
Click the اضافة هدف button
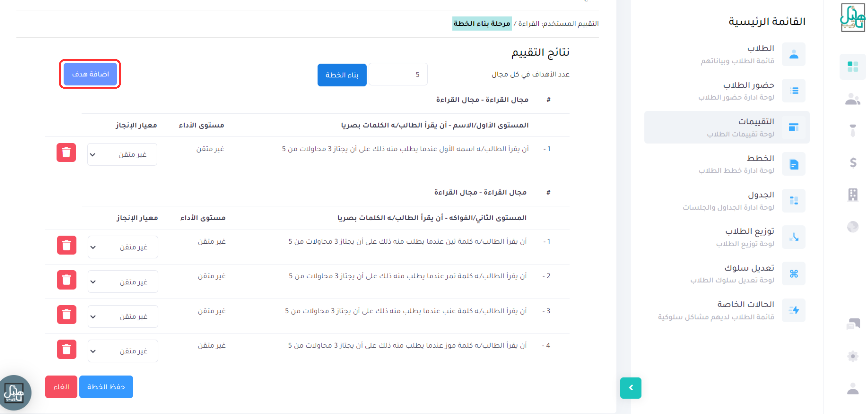(x=90, y=74)
